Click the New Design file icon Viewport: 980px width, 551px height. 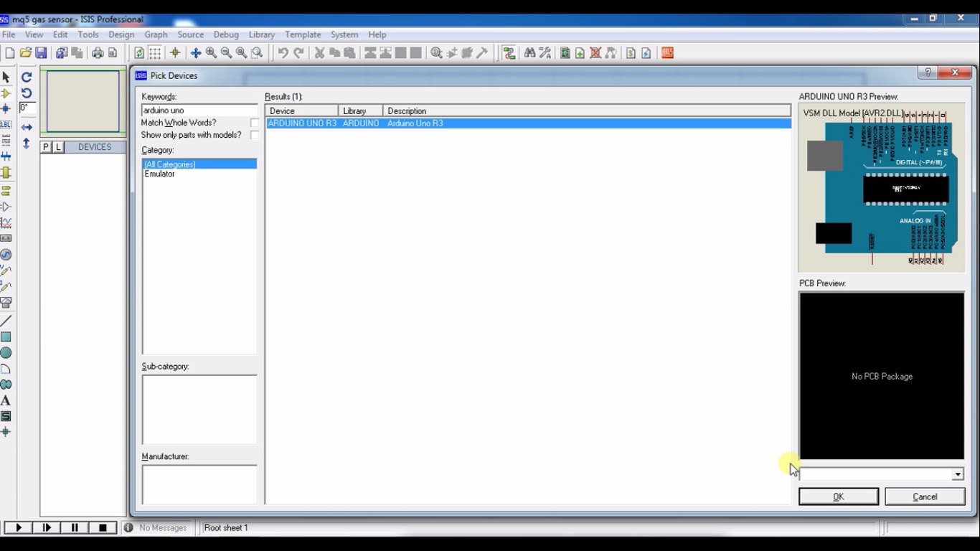(x=10, y=53)
